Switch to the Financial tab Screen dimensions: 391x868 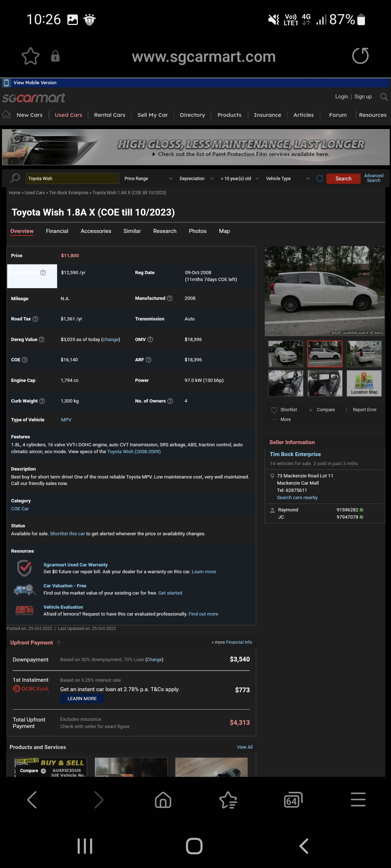57,231
